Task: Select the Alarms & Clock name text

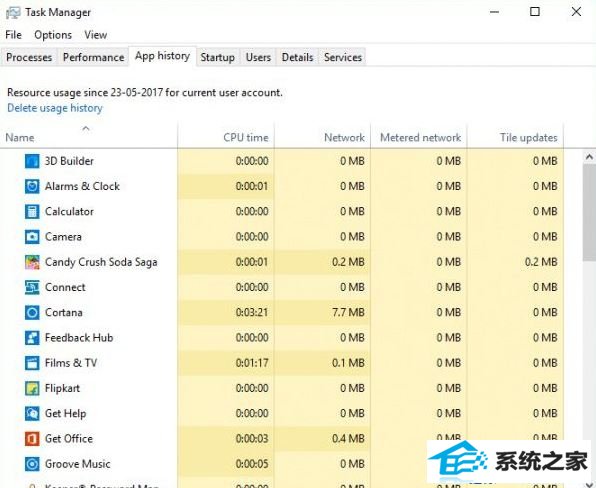Action: click(82, 186)
